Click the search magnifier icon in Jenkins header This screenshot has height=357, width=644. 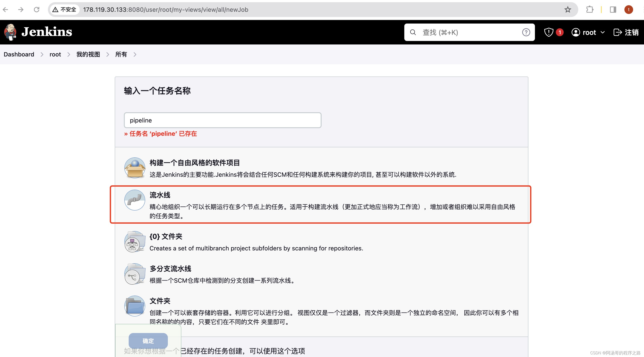click(413, 32)
